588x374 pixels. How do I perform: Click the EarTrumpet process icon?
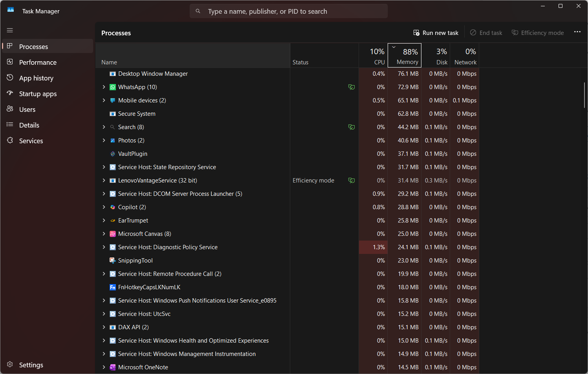113,221
